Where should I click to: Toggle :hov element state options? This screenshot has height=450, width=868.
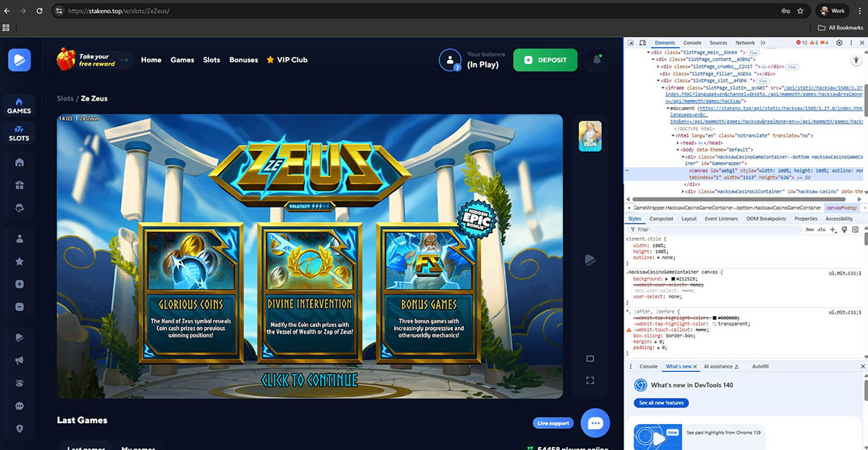point(809,229)
